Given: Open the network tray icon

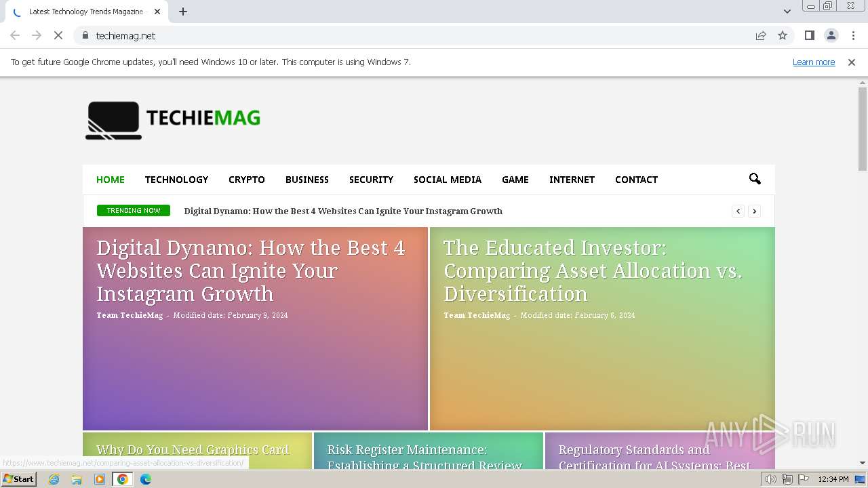Looking at the screenshot, I should click(787, 479).
